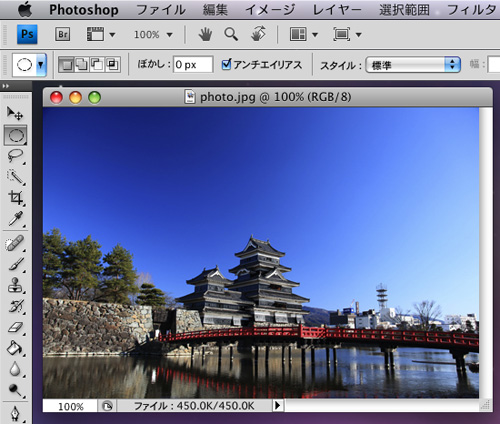The height and width of the screenshot is (424, 500).
Task: Expand the elliptical marquee tool preset picker
Action: coord(41,65)
